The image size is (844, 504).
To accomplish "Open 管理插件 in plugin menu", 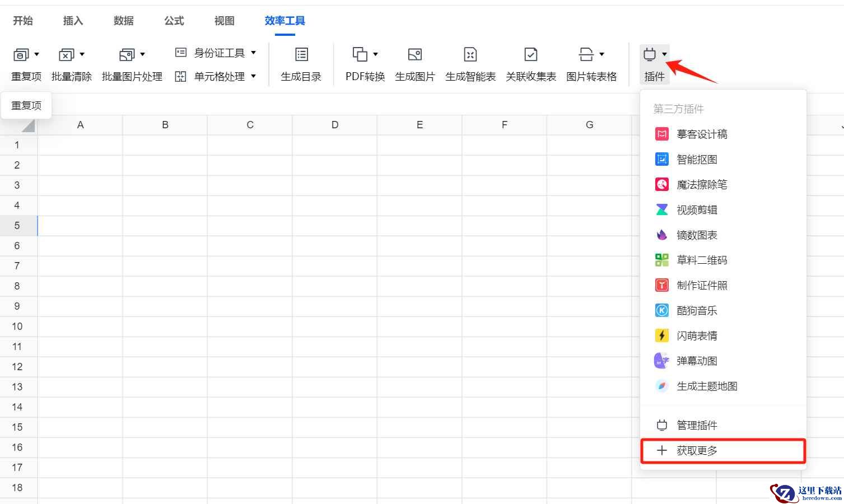I will click(696, 426).
